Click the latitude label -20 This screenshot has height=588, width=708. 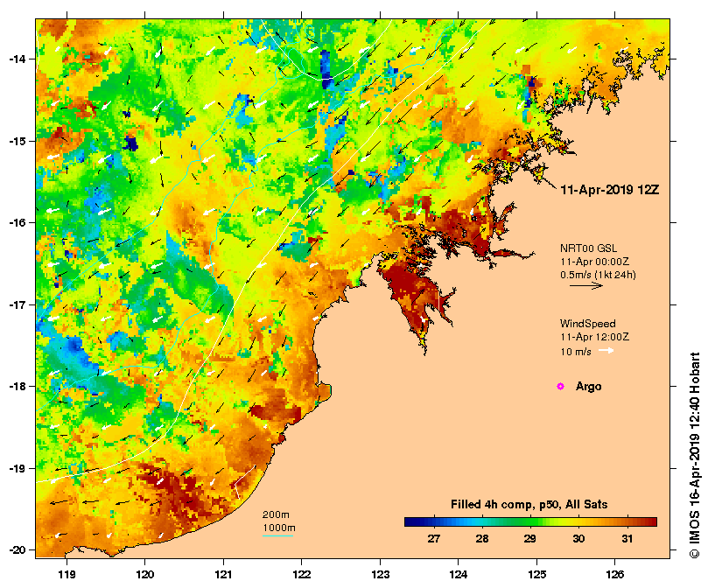18,550
